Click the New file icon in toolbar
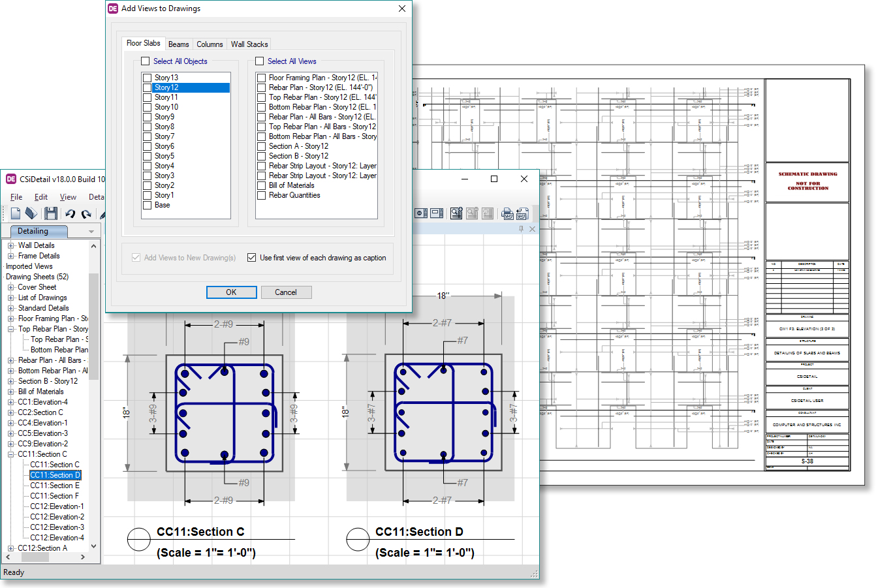The image size is (876, 588). 16,213
